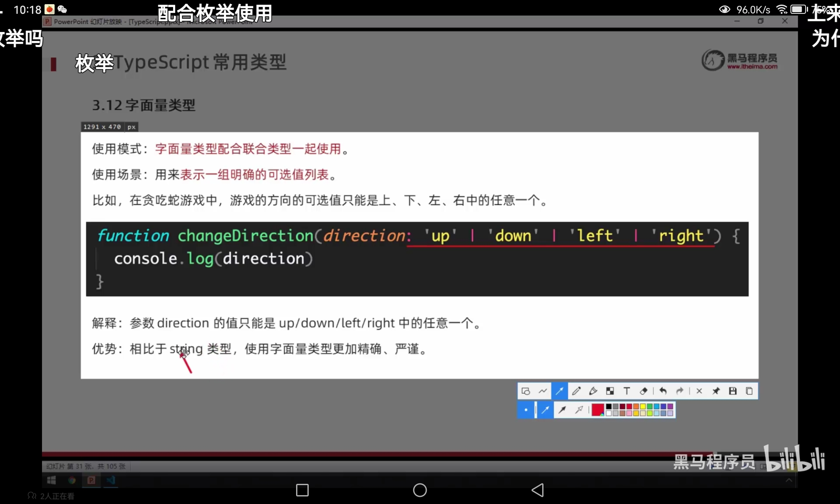840x504 pixels.
Task: Pin the screenshot to screen
Action: (x=716, y=391)
